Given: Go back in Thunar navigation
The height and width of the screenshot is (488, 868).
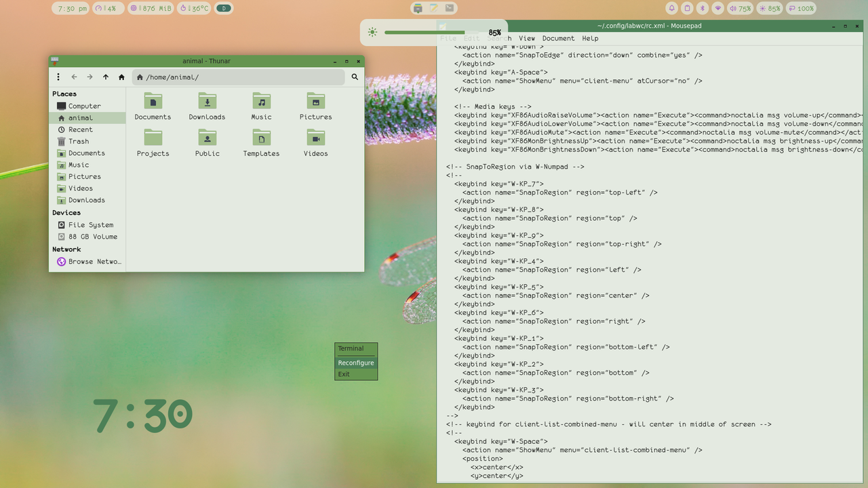Looking at the screenshot, I should point(75,77).
